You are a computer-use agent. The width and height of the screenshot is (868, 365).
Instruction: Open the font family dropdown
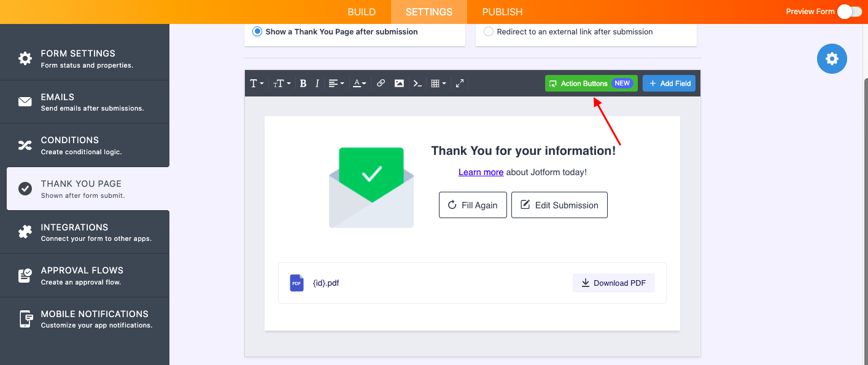[257, 84]
